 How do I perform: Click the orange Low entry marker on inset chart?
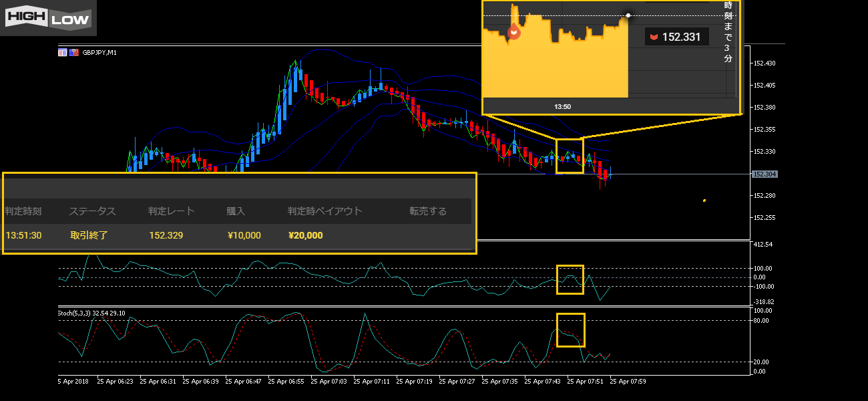click(514, 31)
